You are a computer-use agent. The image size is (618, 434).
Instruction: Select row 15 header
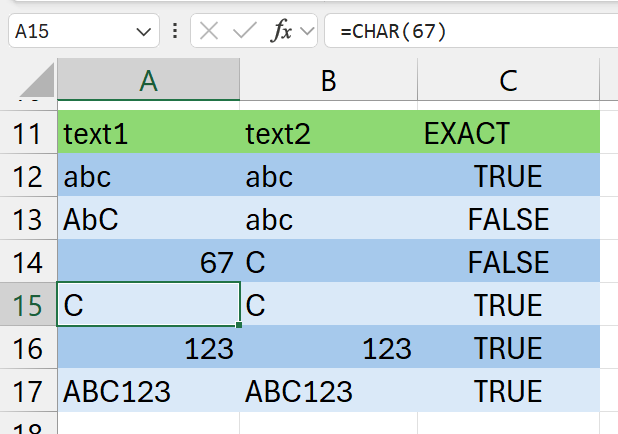tap(28, 305)
